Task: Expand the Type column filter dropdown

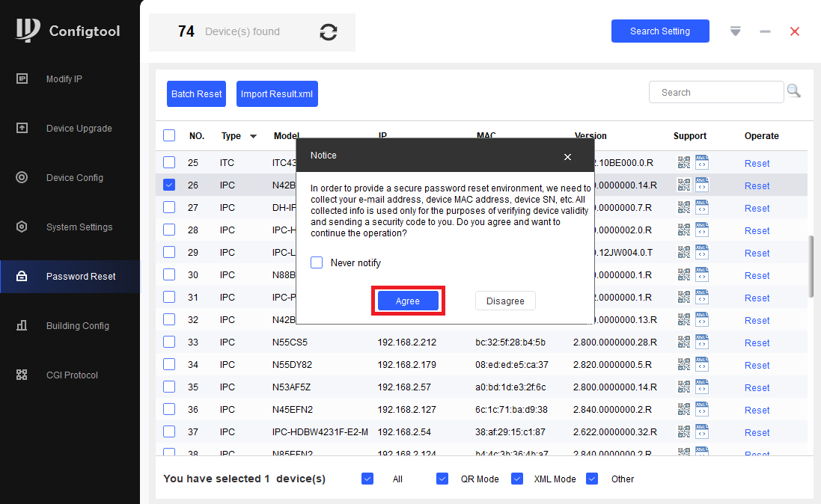Action: [254, 136]
